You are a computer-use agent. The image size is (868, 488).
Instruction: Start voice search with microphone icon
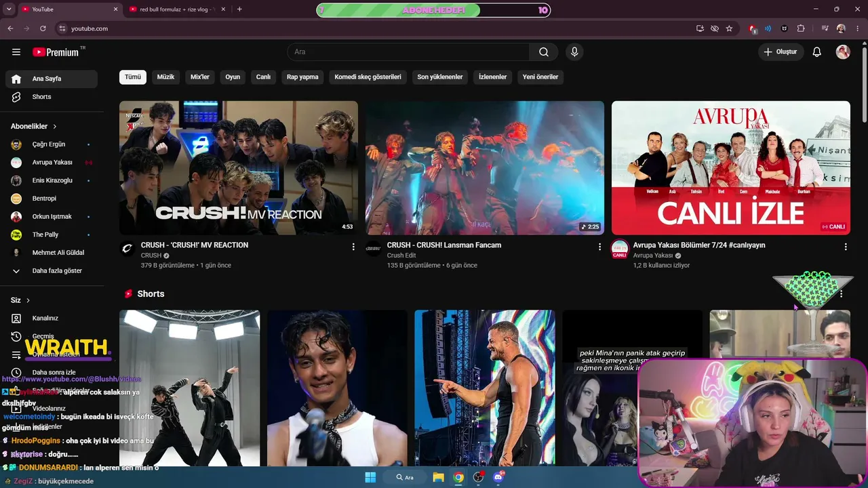point(574,52)
